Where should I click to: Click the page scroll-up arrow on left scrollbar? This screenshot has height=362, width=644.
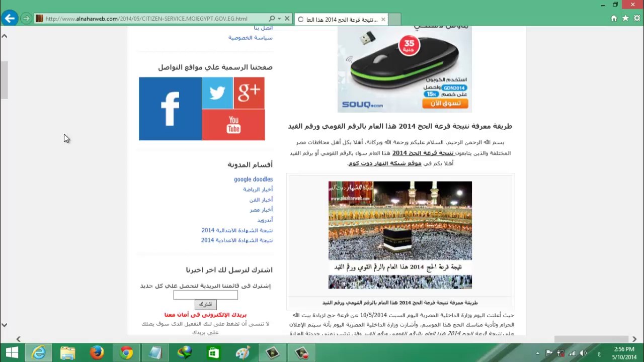(x=4, y=36)
